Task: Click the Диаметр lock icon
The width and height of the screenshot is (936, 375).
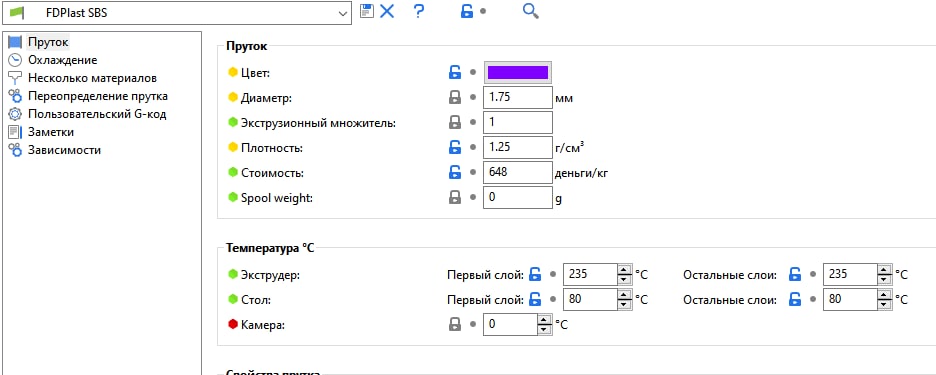Action: [455, 97]
